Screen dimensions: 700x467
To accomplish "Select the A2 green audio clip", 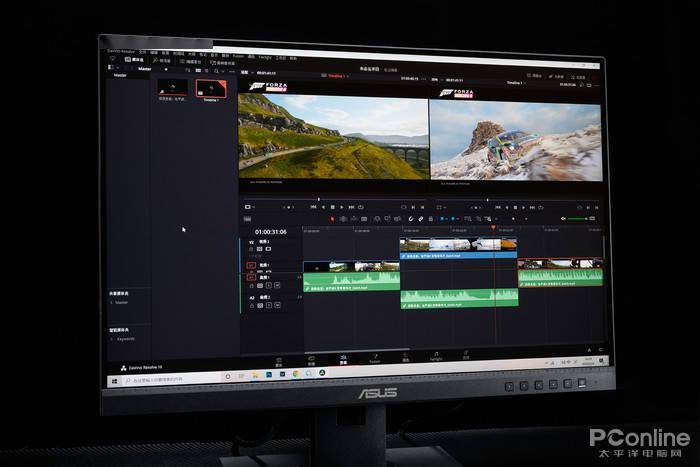I will 459,298.
